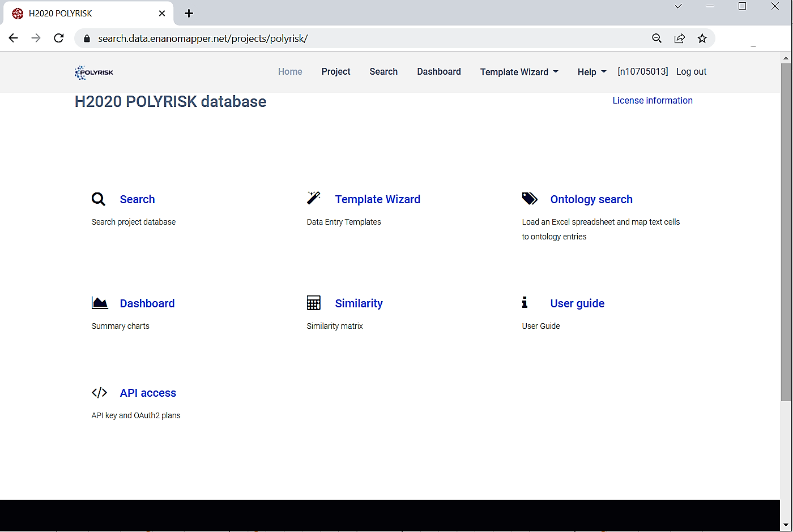Click the magnifying glass Search icon
Viewport: 793px width, 532px height.
tap(99, 199)
